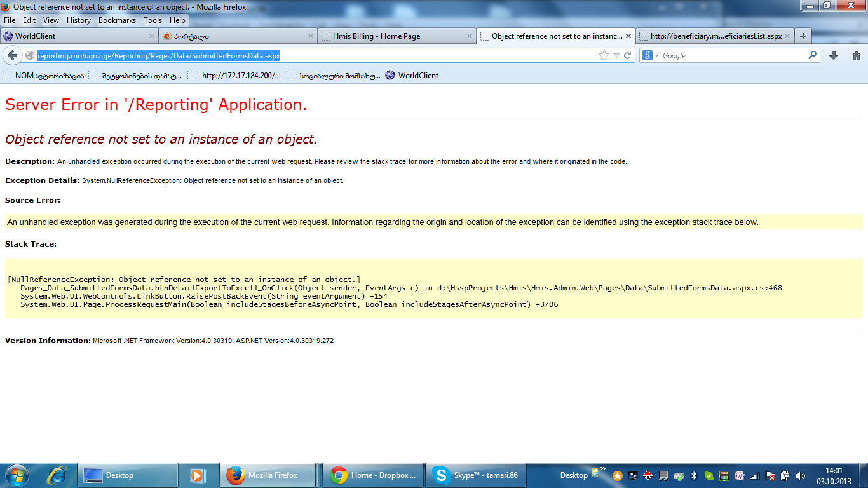Reload the page using the refresh icon
The image size is (868, 488).
point(627,56)
